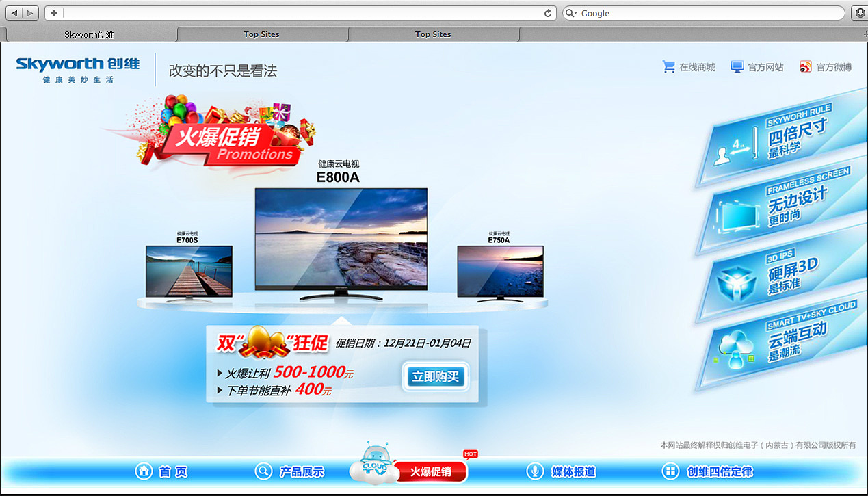
Task: Go forward with the browser forward arrow
Action: point(31,13)
